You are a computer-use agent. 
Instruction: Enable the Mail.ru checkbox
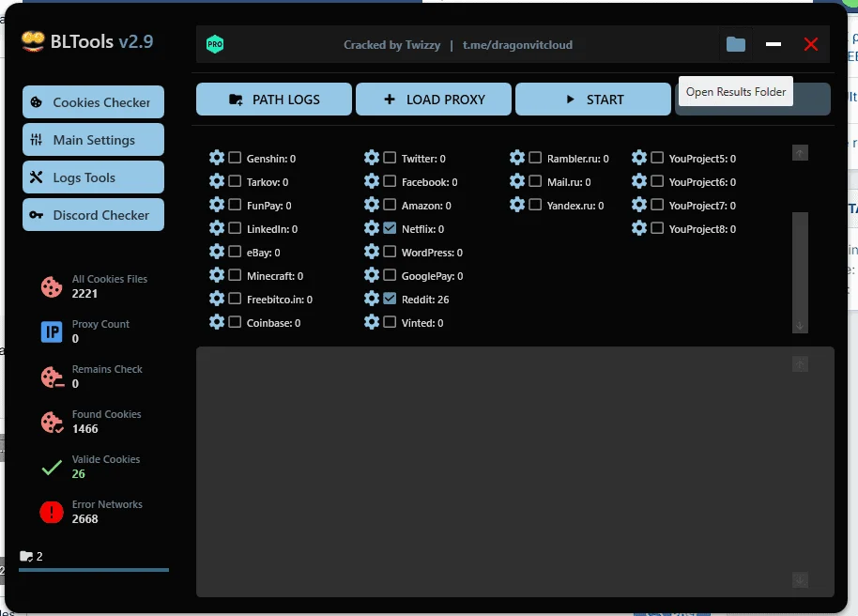coord(535,181)
